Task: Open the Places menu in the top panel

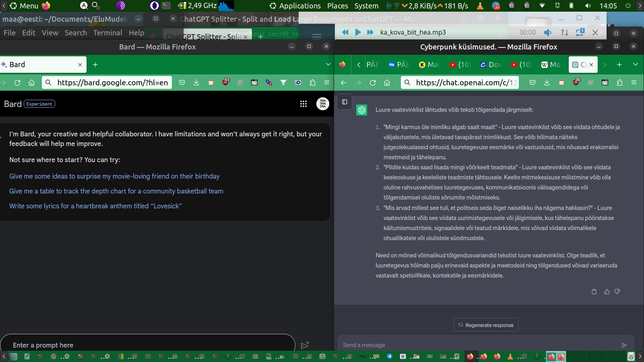Action: tap(338, 6)
